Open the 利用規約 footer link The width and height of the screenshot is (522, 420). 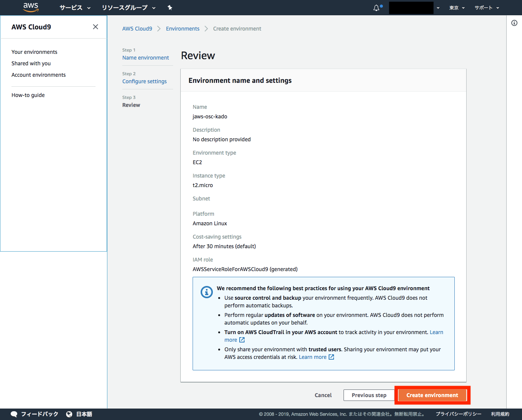coord(500,414)
